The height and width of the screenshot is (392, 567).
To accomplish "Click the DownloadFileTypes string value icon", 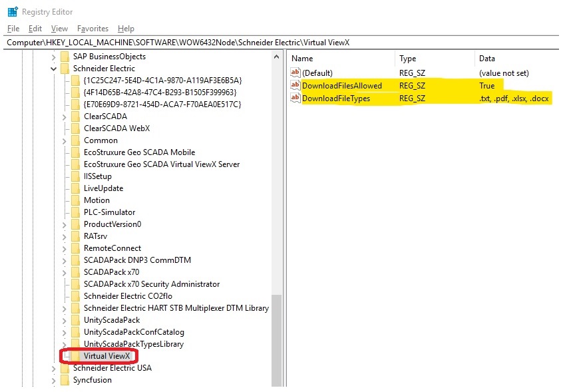I will (295, 98).
